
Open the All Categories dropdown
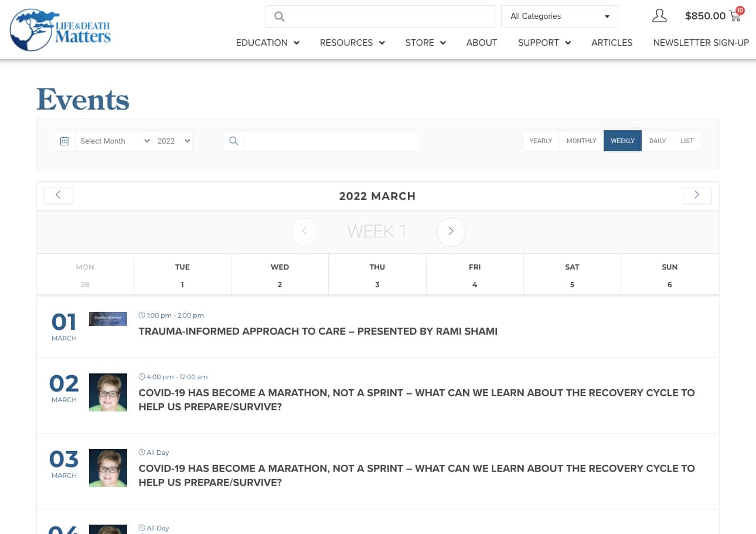point(559,16)
